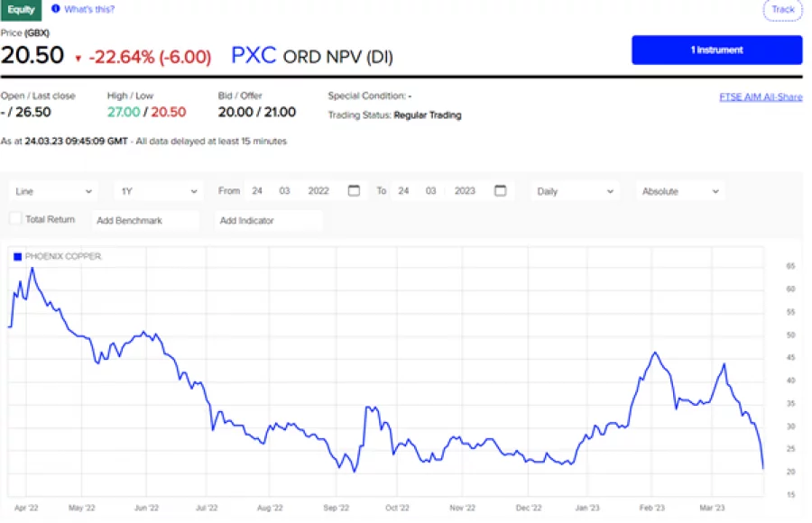Enable the Total Return checkbox
The image size is (812, 523).
coord(14,219)
